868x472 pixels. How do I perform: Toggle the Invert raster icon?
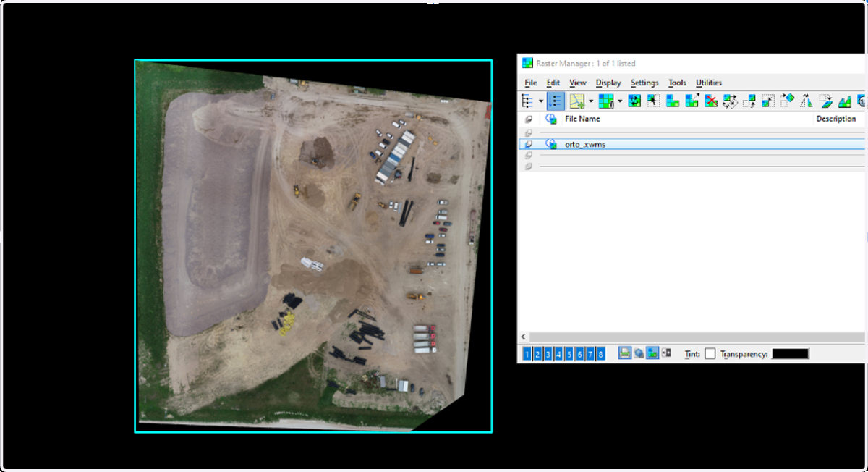666,353
